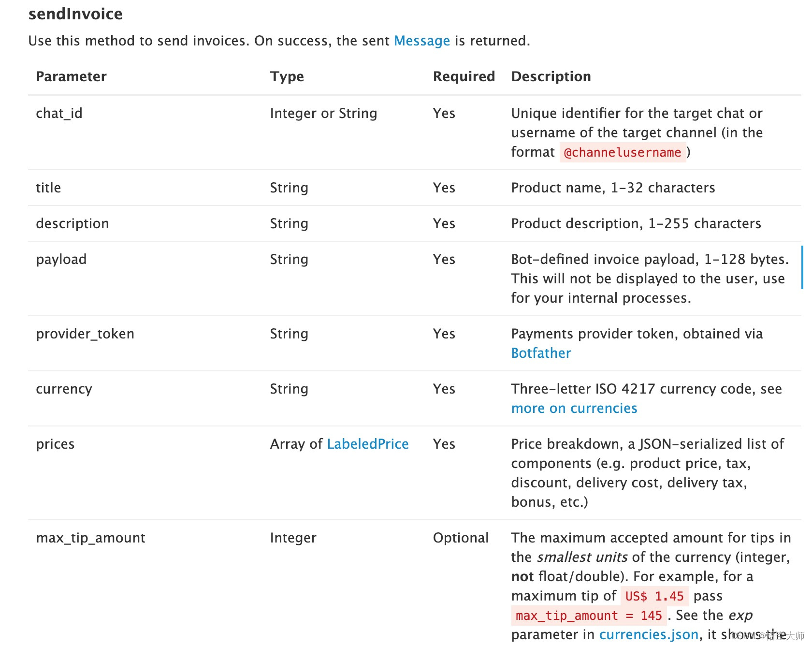Viewport: 812px width, 645px height.
Task: Click the Required column header
Action: 464,76
